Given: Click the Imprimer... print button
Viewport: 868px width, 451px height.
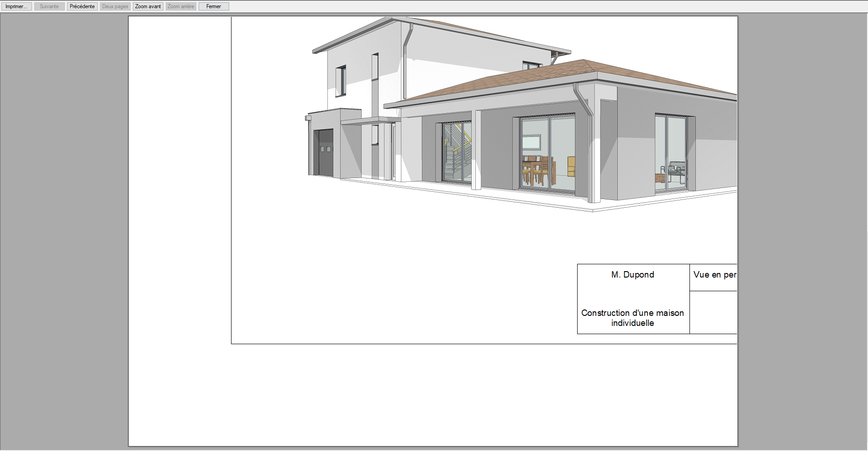Looking at the screenshot, I should tap(16, 6).
